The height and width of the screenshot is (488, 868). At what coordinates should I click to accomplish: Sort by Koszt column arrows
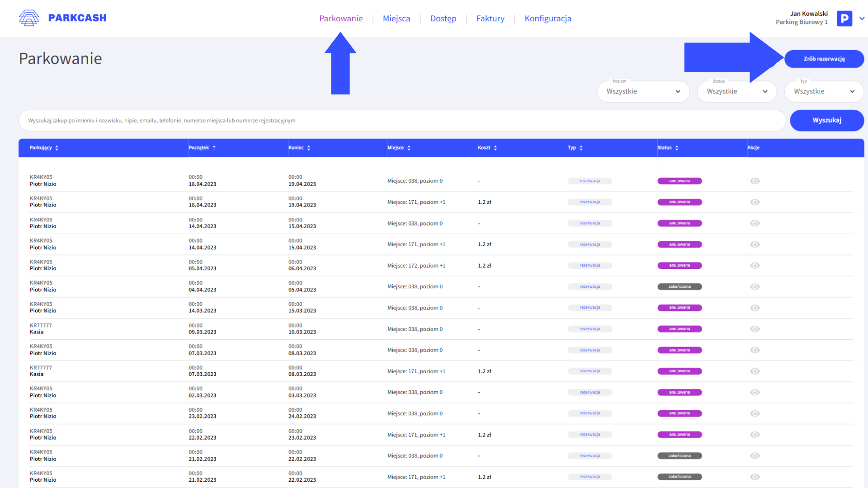pyautogui.click(x=495, y=148)
